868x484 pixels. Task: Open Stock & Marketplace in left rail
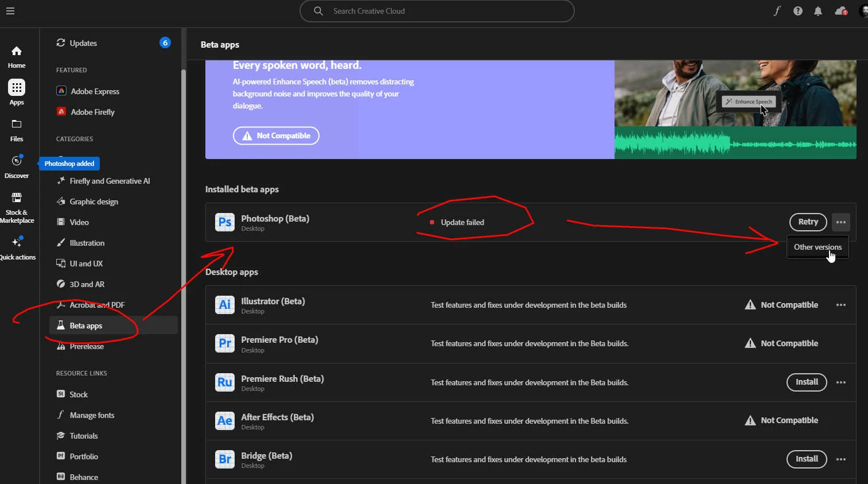[17, 208]
